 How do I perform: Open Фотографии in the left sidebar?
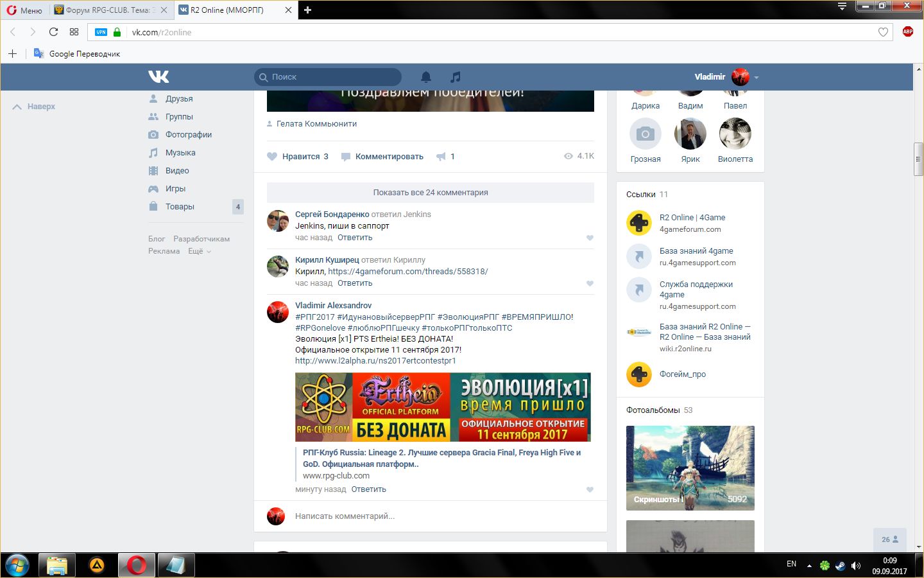pyautogui.click(x=189, y=135)
